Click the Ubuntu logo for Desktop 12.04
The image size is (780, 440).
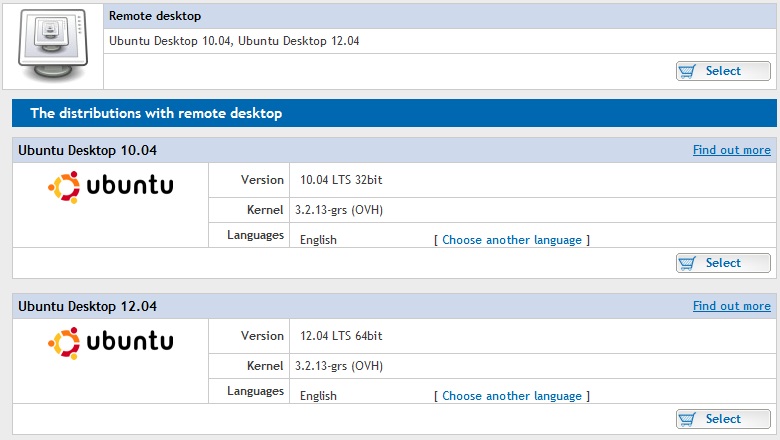[110, 343]
